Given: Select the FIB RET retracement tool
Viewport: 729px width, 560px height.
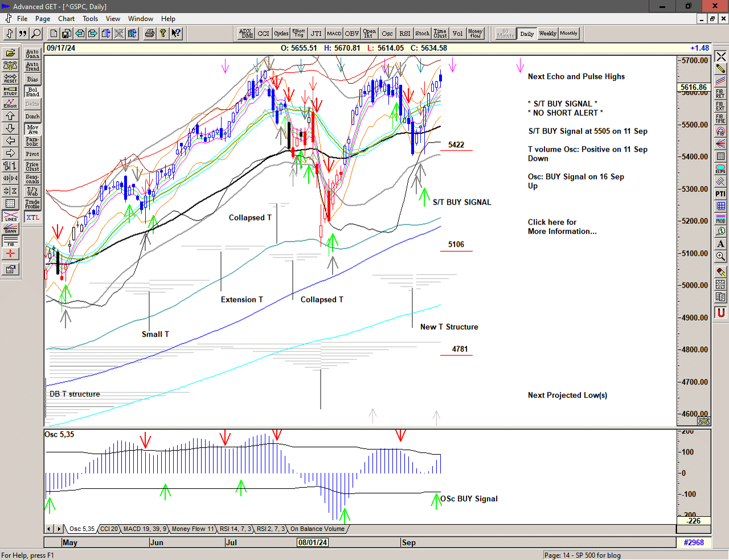Looking at the screenshot, I should (x=720, y=94).
